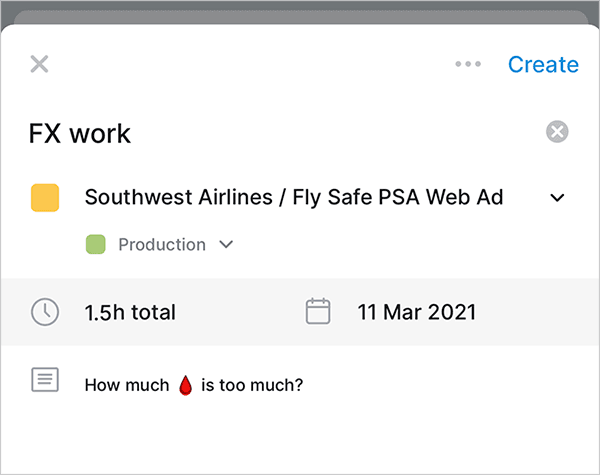Expand the project selector chevron
Screen dimensions: 600x475
[x=557, y=197]
